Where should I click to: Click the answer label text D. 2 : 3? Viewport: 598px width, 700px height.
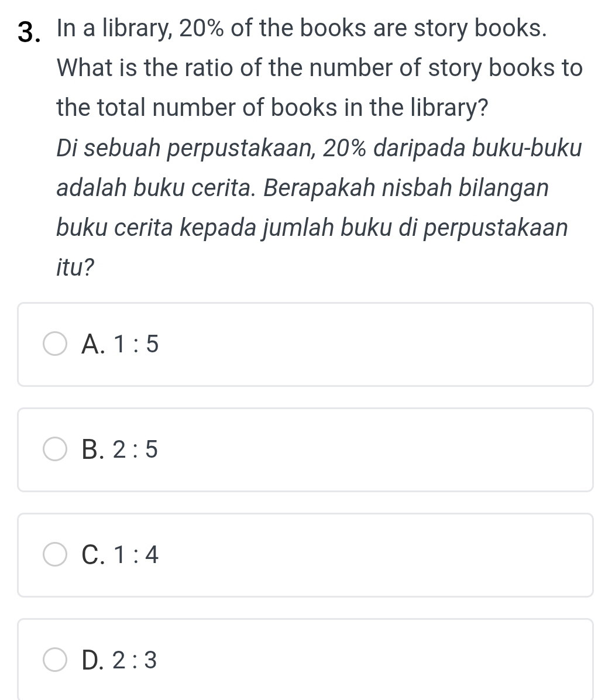coord(120,660)
